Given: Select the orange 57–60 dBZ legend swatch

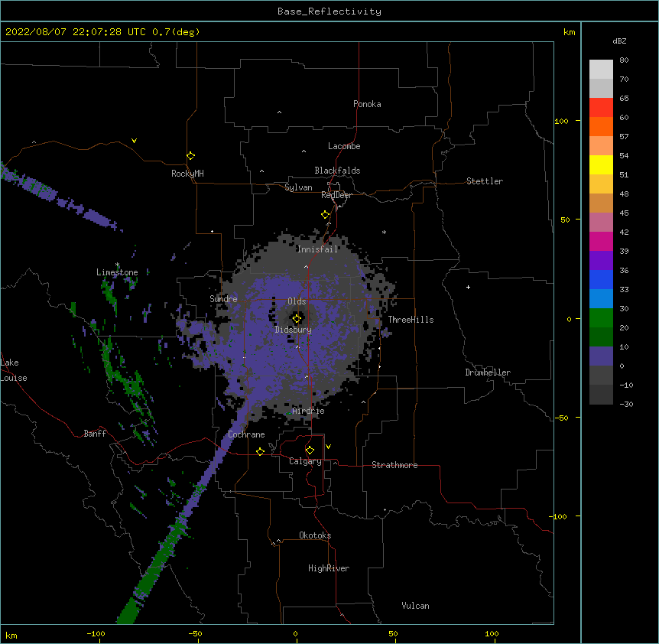Looking at the screenshot, I should tap(601, 126).
